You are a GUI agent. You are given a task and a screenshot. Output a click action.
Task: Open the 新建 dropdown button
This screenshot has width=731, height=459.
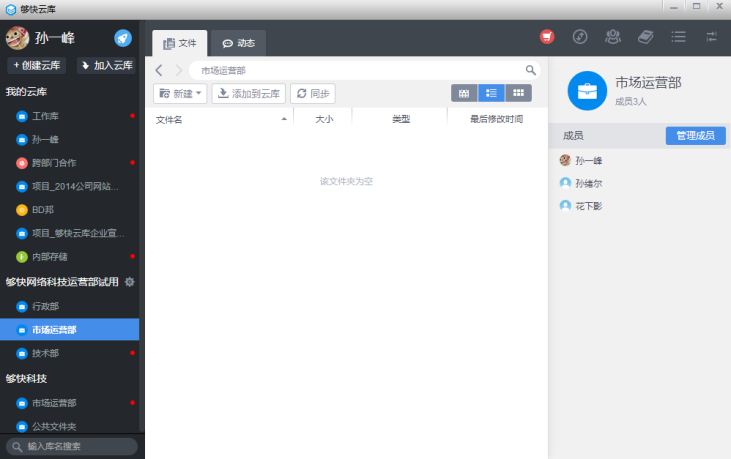coord(180,94)
